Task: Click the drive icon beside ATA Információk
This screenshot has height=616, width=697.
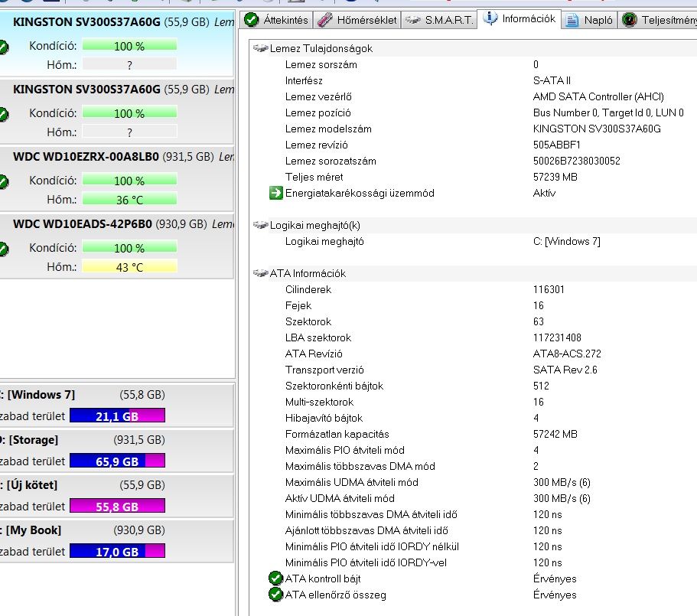Action: pyautogui.click(x=260, y=273)
